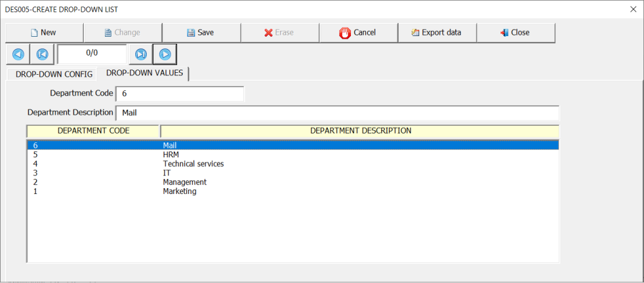Select the Marketing row
The image size is (644, 283).
[293, 191]
